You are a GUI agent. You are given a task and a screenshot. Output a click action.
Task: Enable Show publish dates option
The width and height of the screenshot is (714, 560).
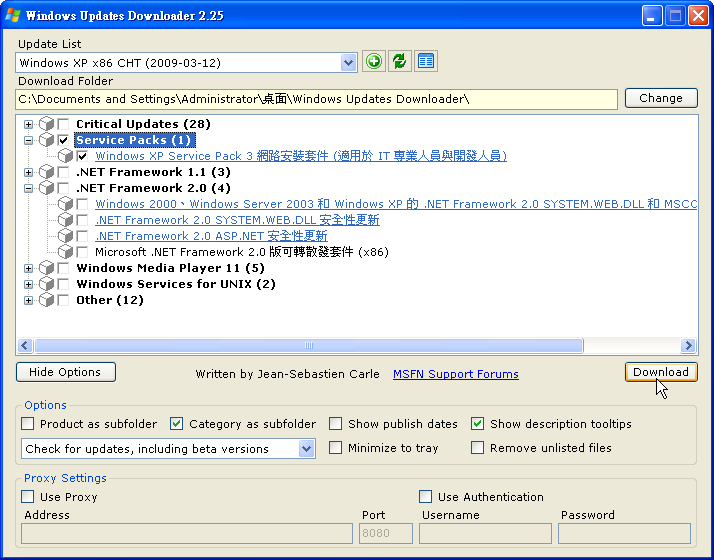[x=336, y=424]
